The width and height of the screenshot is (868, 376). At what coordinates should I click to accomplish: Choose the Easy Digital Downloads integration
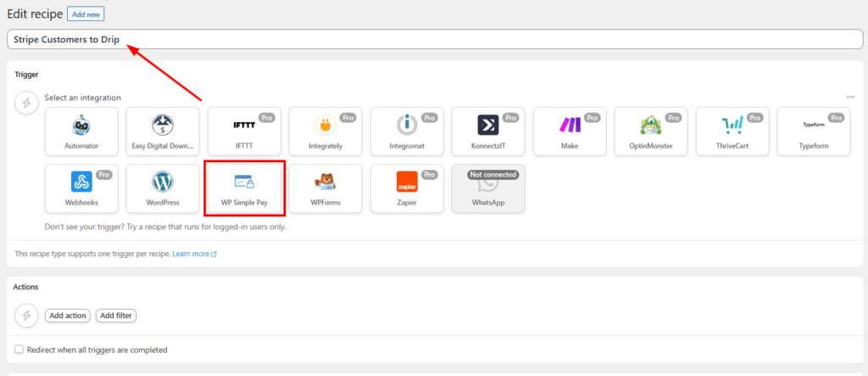tap(163, 131)
